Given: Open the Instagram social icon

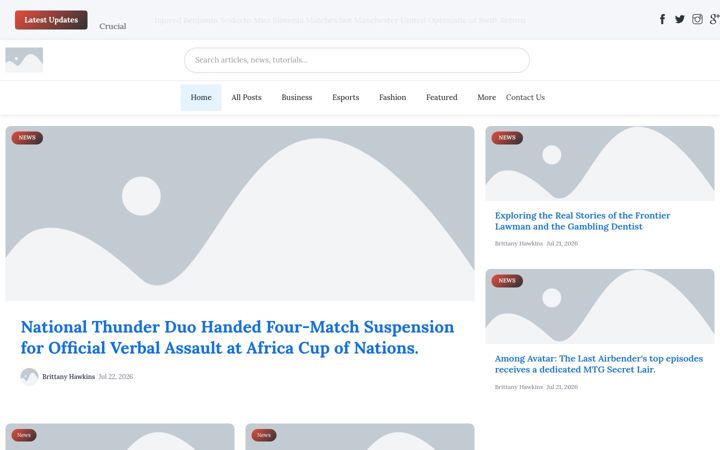Looking at the screenshot, I should (x=697, y=19).
